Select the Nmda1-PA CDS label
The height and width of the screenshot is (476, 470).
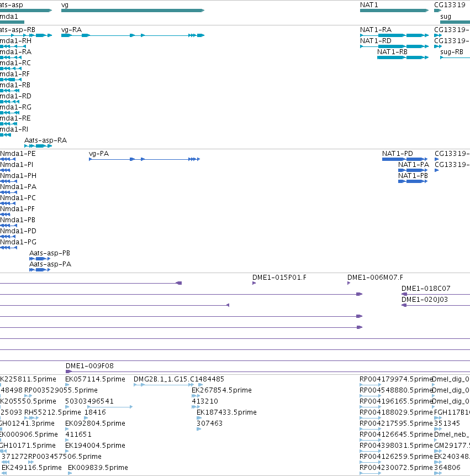click(18, 187)
